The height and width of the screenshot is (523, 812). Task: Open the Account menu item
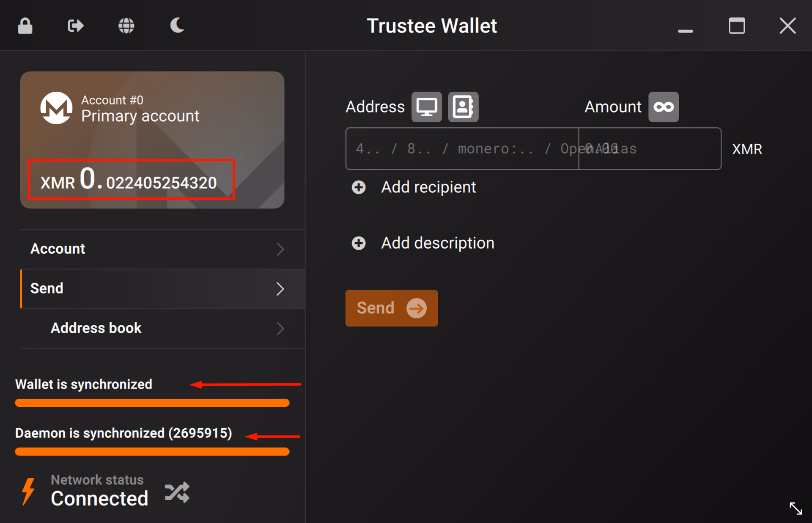click(x=162, y=249)
